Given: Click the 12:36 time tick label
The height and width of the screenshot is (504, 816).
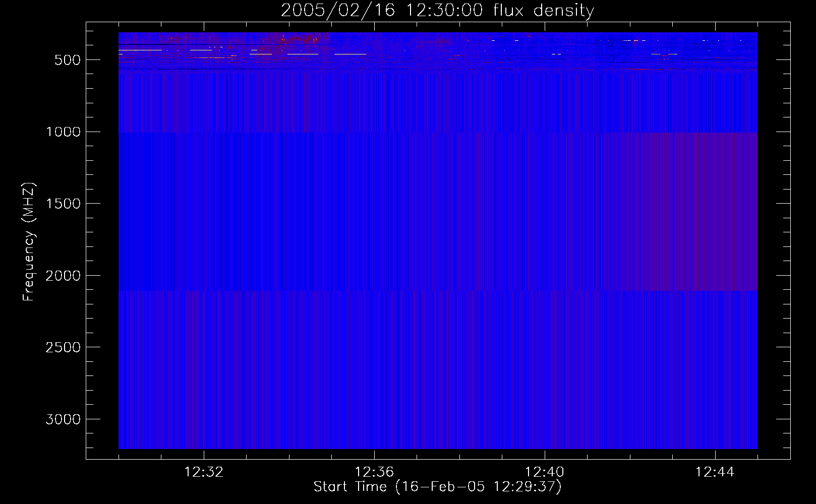Looking at the screenshot, I should coord(374,472).
